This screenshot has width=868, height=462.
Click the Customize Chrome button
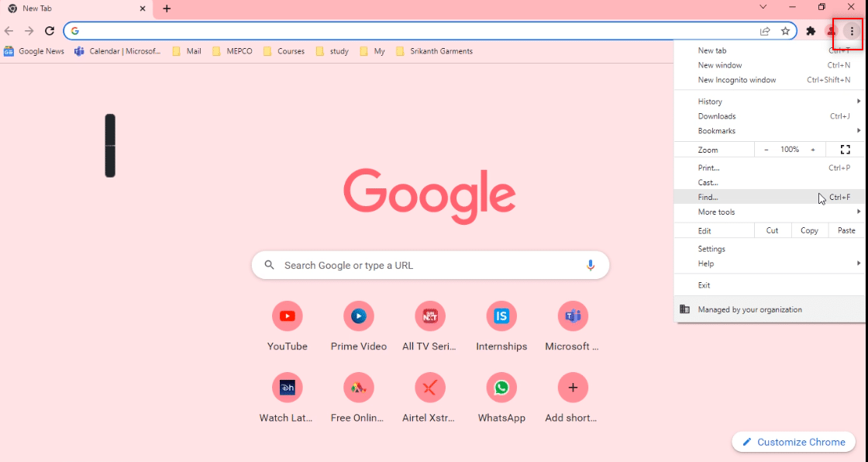coord(794,442)
